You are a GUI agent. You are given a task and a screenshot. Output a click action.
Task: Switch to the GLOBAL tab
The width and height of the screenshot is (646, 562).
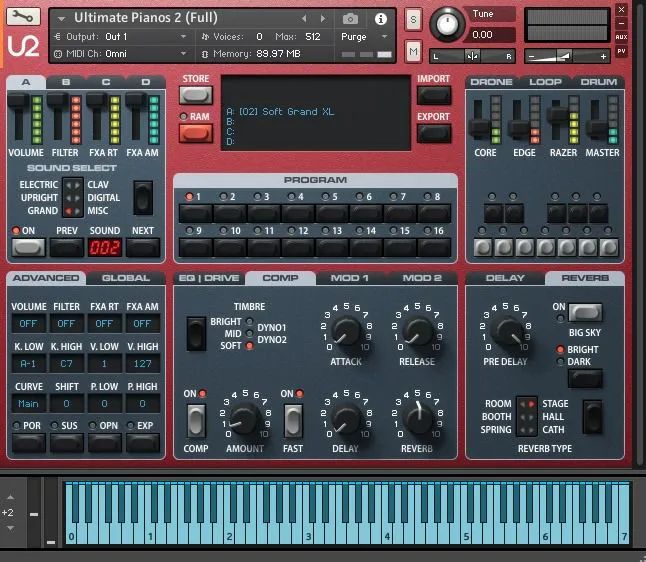pyautogui.click(x=126, y=278)
